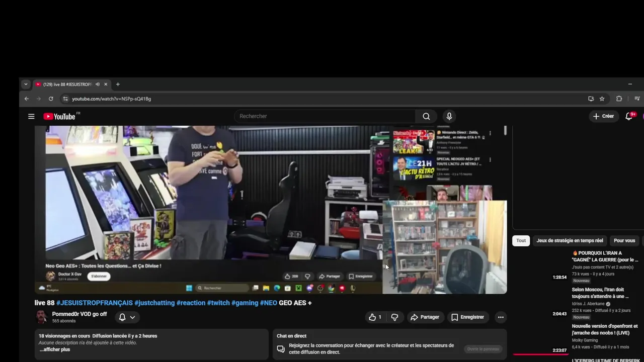Select the Pour vous filter chip
The width and height of the screenshot is (644, 362).
coord(624,240)
